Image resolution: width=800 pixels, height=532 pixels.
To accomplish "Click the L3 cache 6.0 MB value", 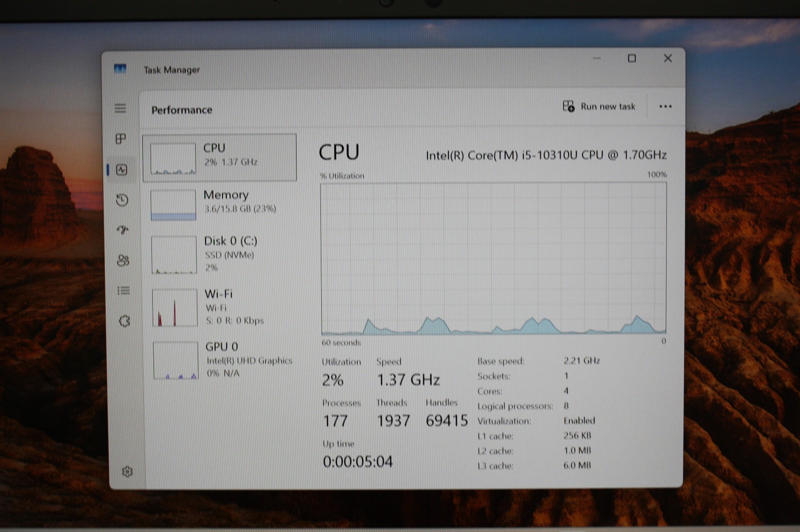I will (x=577, y=465).
